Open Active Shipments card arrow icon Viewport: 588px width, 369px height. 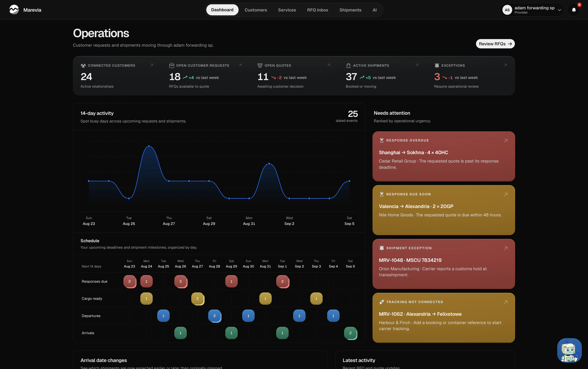417,65
